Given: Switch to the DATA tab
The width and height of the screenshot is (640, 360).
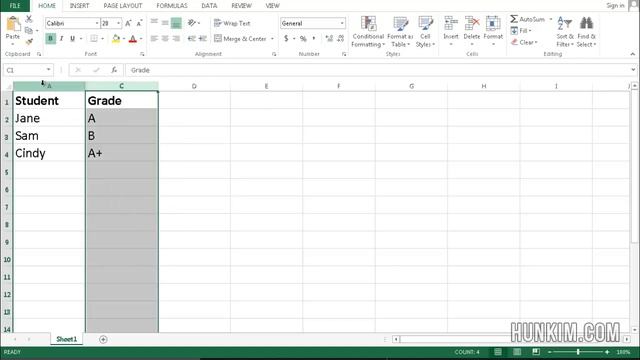Looking at the screenshot, I should click(x=209, y=6).
